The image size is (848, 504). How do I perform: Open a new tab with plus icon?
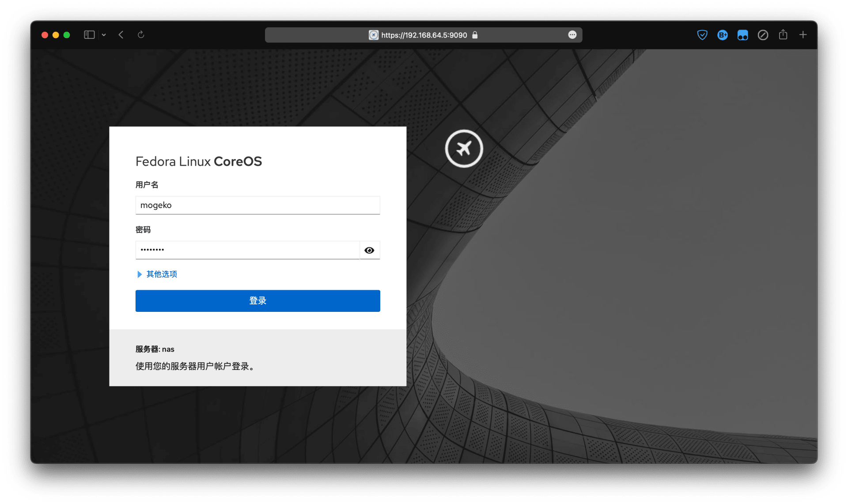[803, 34]
